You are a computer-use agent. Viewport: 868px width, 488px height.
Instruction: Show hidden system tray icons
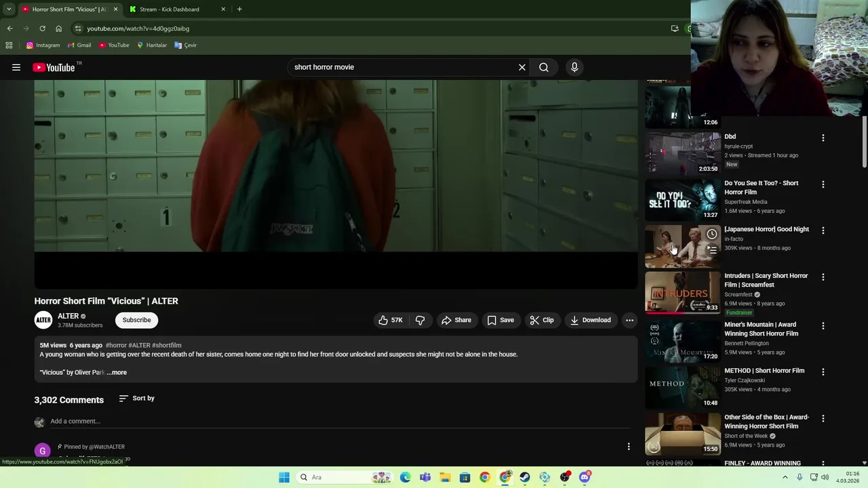pos(785,477)
